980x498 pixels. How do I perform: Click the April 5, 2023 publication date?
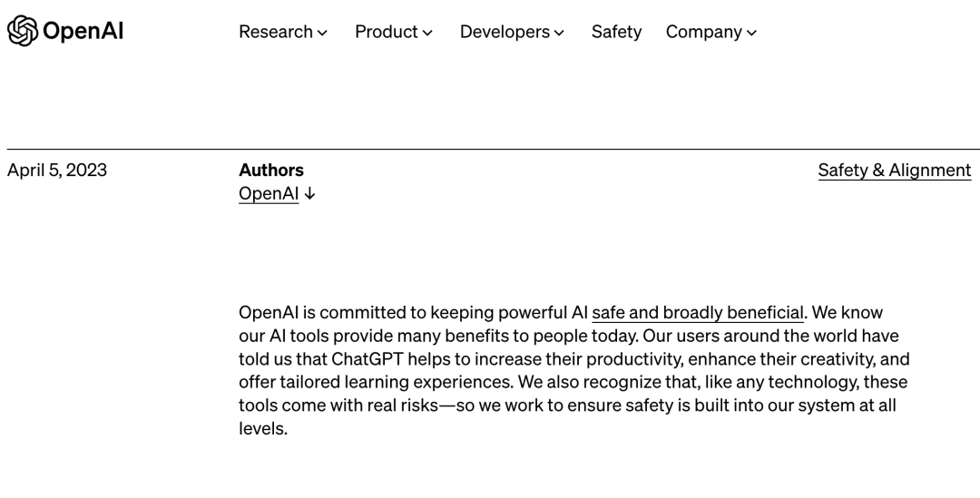pyautogui.click(x=57, y=171)
